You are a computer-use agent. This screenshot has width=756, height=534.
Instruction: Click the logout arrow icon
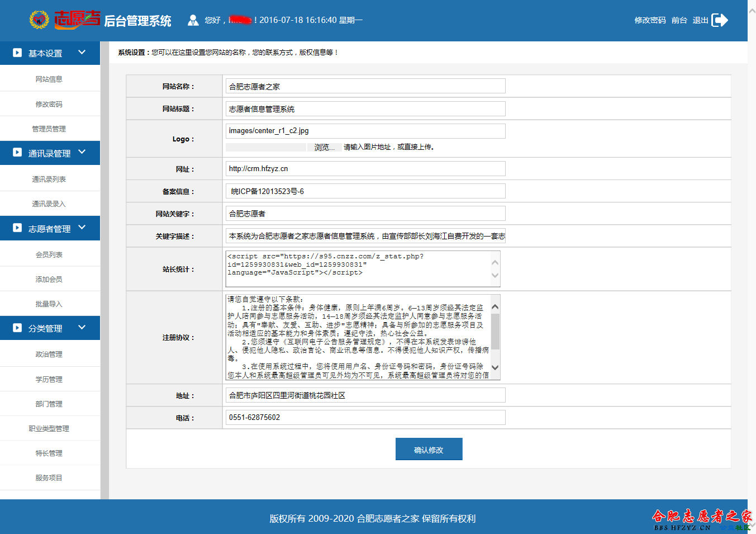coord(720,20)
